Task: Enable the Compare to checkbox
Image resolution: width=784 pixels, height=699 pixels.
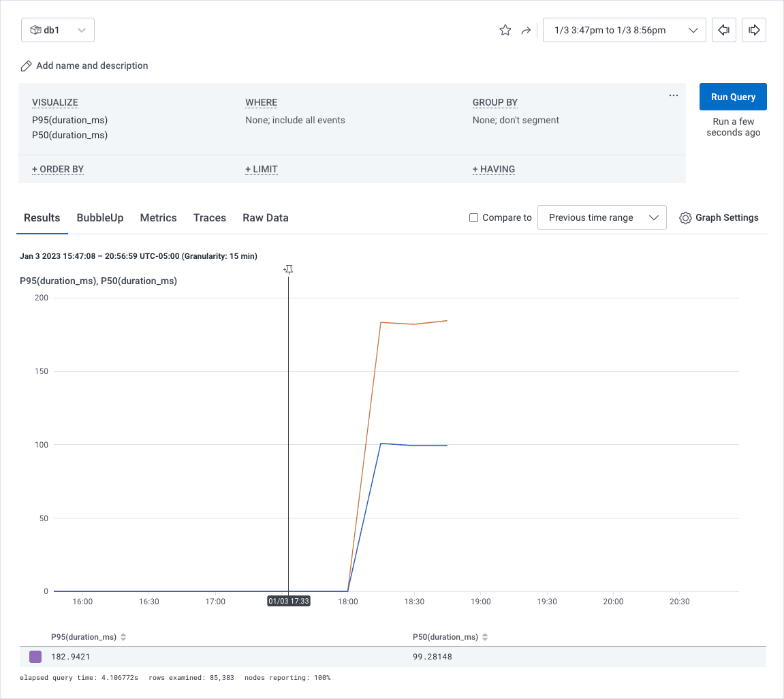Action: point(474,218)
